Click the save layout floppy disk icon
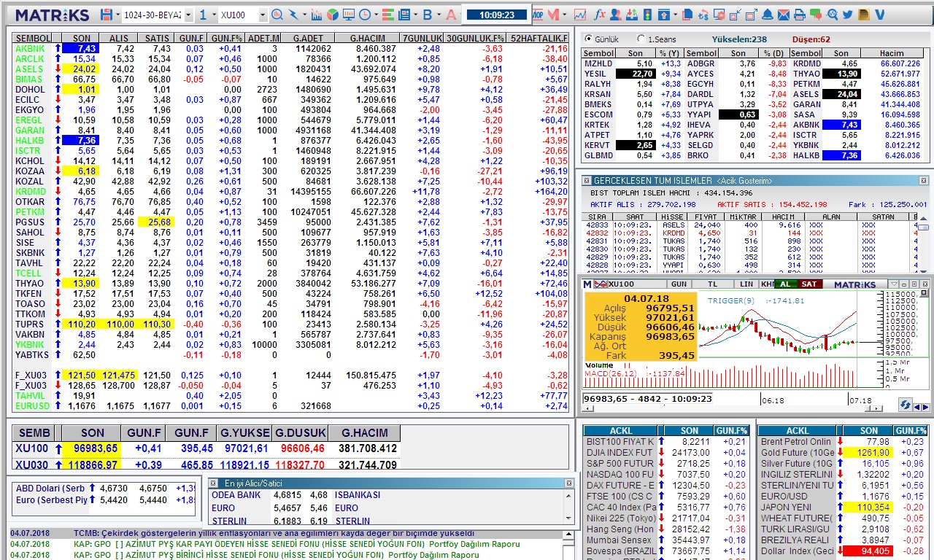The image size is (934, 560). 107,15
